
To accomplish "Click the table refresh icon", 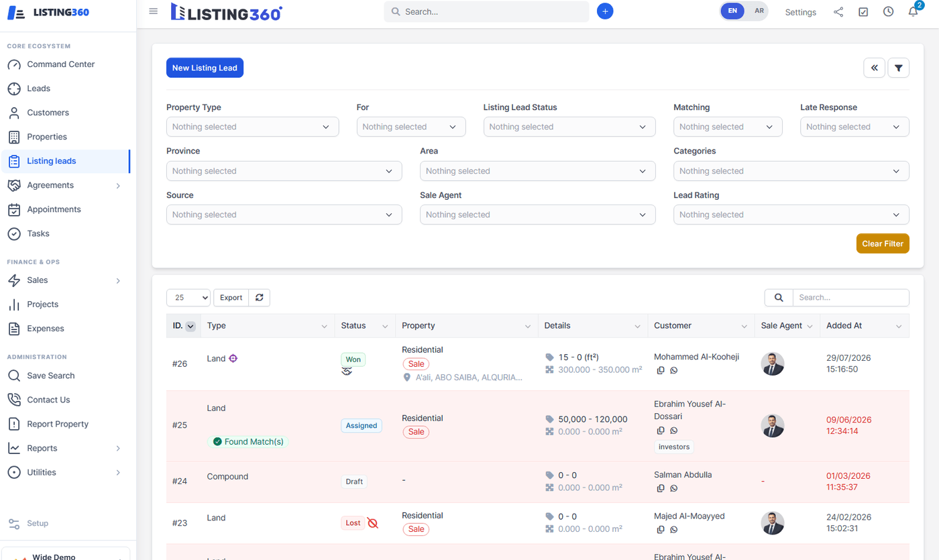I will click(259, 298).
